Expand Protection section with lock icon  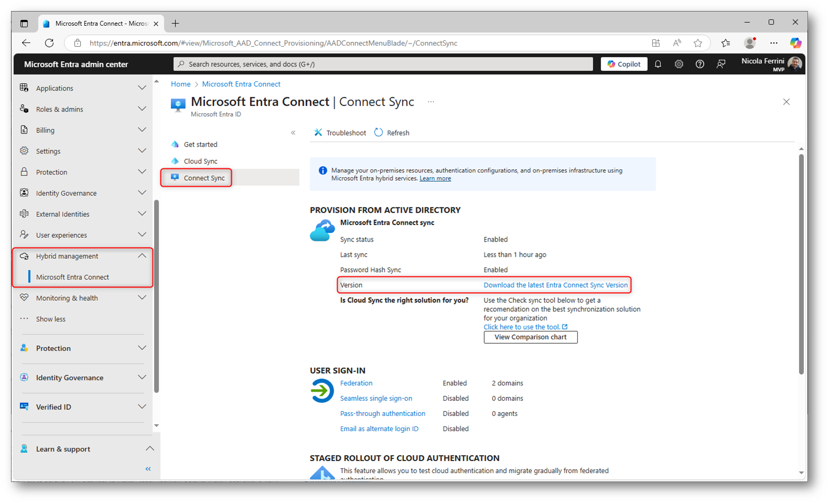[83, 172]
